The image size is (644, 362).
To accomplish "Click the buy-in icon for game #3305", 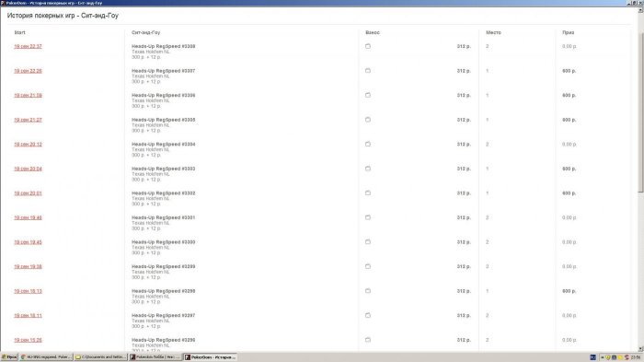I will click(x=368, y=120).
